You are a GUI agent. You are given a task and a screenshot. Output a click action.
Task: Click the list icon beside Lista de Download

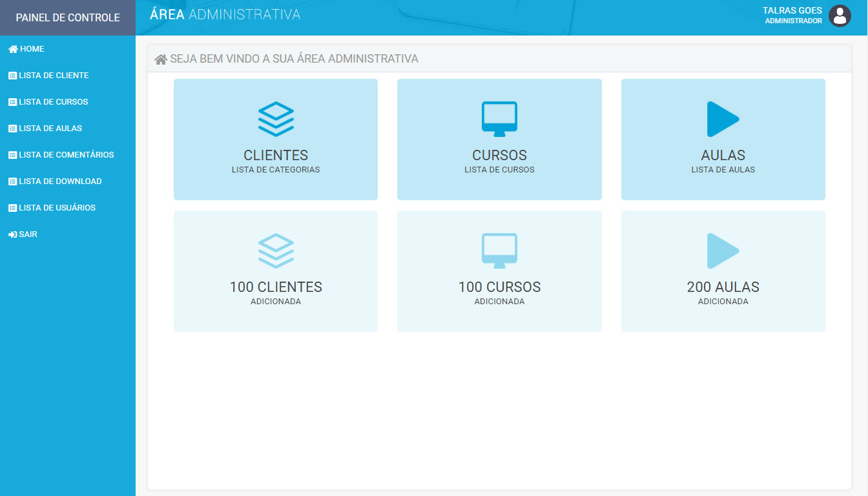(12, 181)
